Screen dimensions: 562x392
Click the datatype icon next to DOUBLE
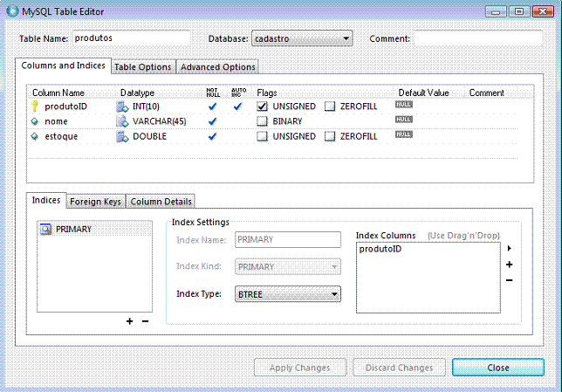(122, 137)
